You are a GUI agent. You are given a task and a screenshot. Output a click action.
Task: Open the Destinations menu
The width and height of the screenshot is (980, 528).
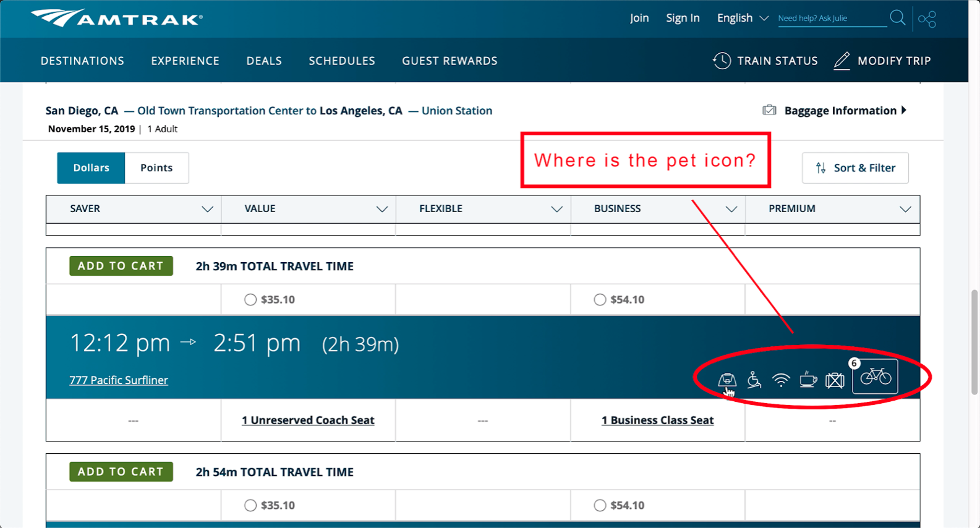pos(82,61)
